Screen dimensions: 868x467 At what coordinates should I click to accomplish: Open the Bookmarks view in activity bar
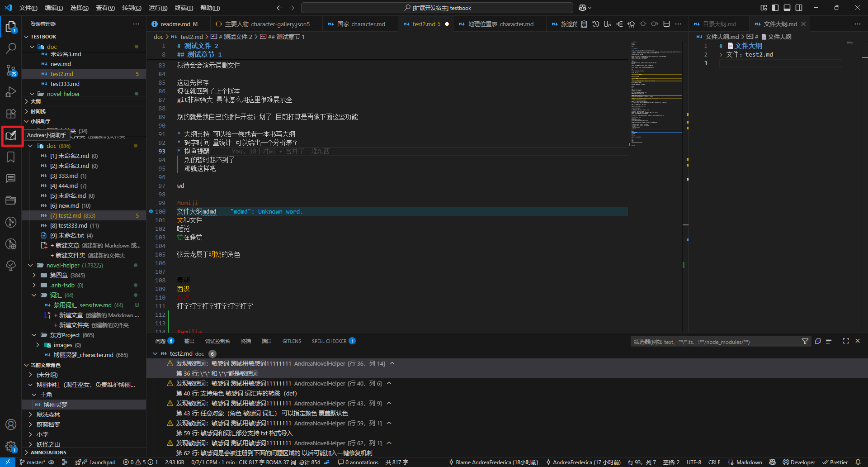(x=11, y=157)
